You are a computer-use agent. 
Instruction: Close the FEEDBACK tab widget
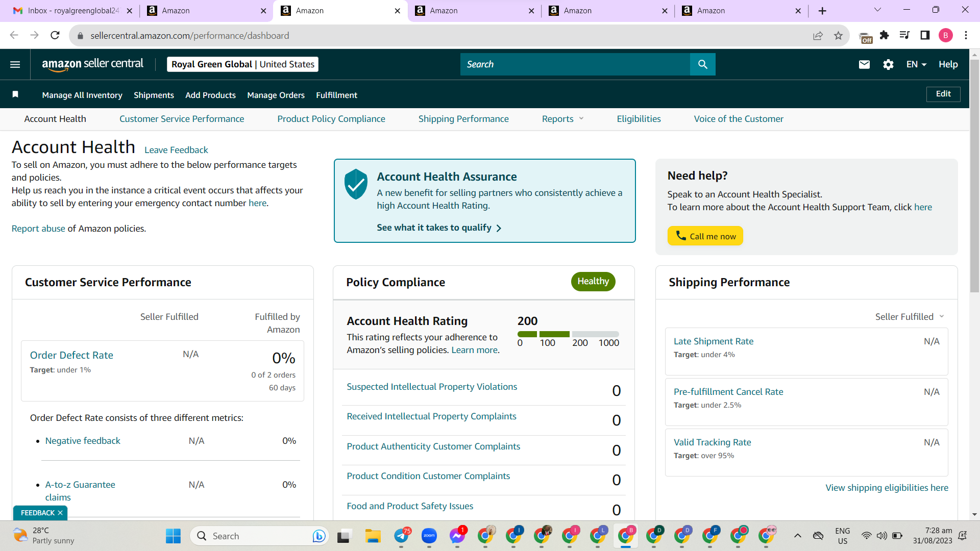[x=60, y=513]
